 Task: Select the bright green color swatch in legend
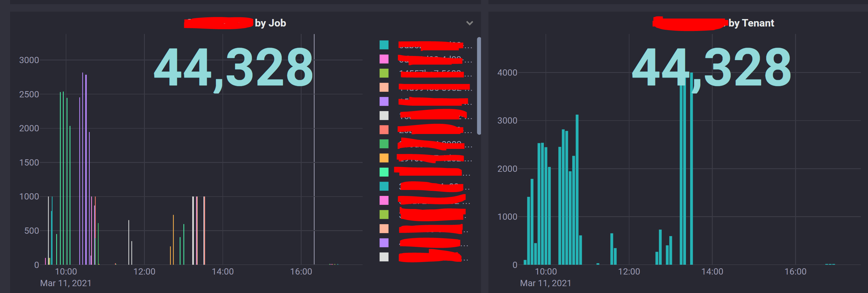point(384,143)
